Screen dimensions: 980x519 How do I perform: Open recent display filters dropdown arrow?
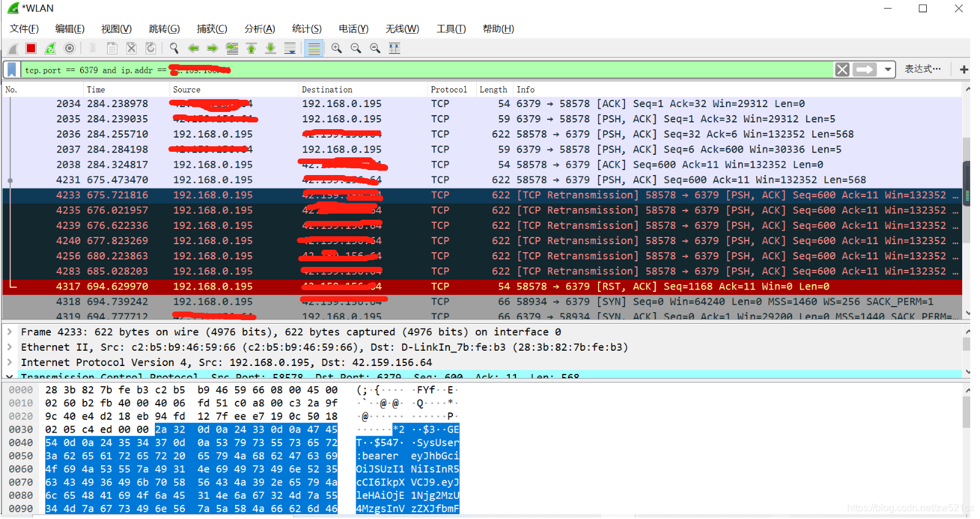click(x=888, y=70)
